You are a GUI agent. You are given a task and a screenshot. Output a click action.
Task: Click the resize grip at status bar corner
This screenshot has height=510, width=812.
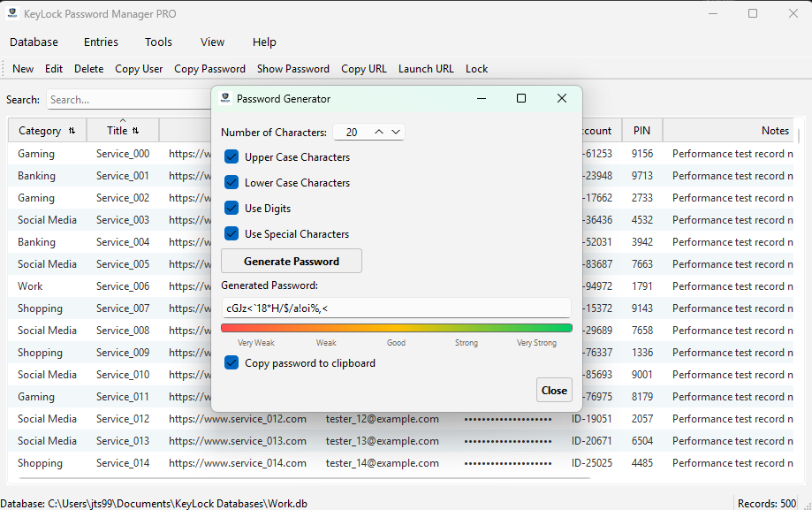click(807, 506)
